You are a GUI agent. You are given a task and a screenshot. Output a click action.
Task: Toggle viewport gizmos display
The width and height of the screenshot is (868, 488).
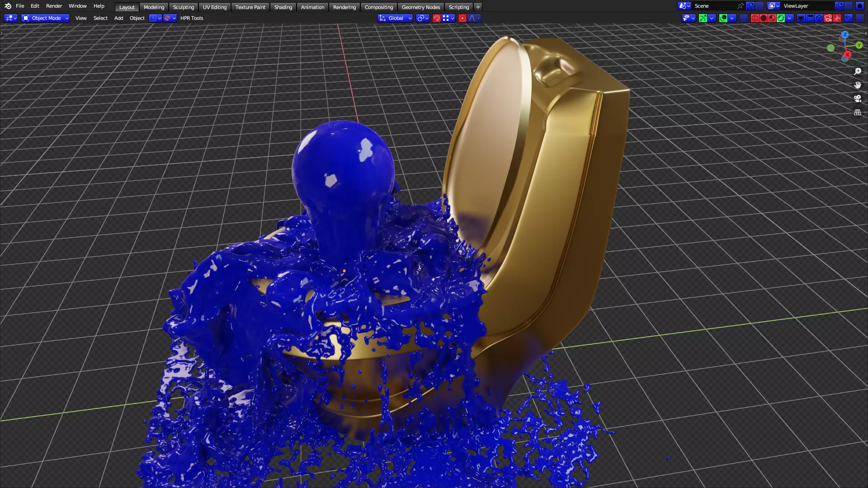pyautogui.click(x=703, y=18)
